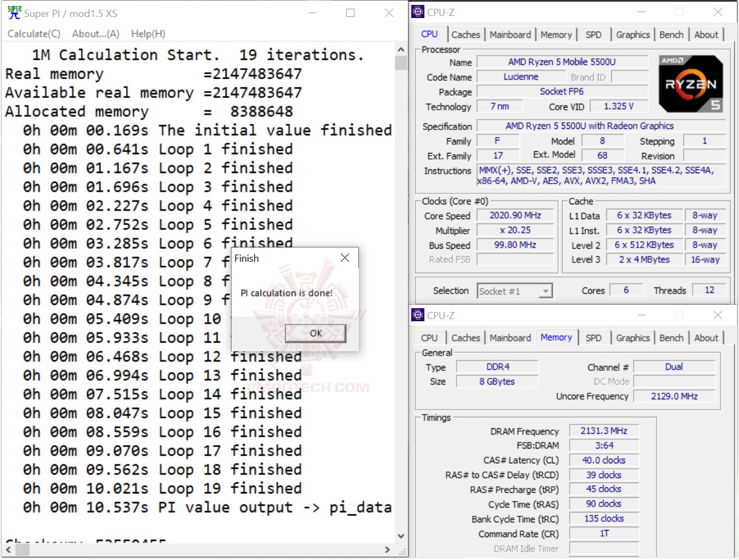Open About tab in the lower CPU-Z window
This screenshot has height=560, width=739.
(x=706, y=338)
